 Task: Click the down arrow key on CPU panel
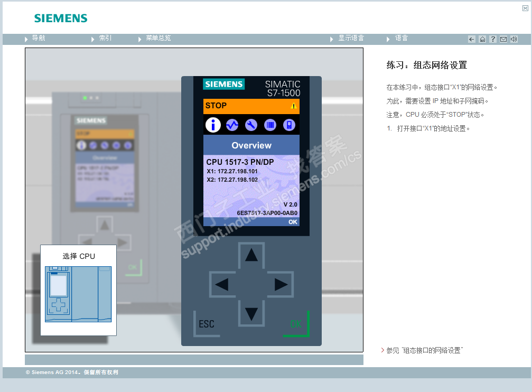(251, 314)
